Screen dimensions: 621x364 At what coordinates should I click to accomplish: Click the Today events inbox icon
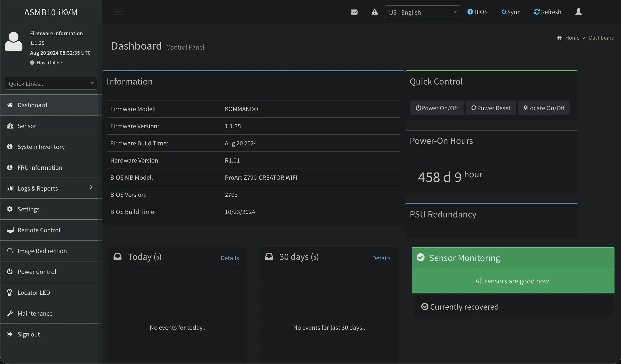[x=117, y=257]
